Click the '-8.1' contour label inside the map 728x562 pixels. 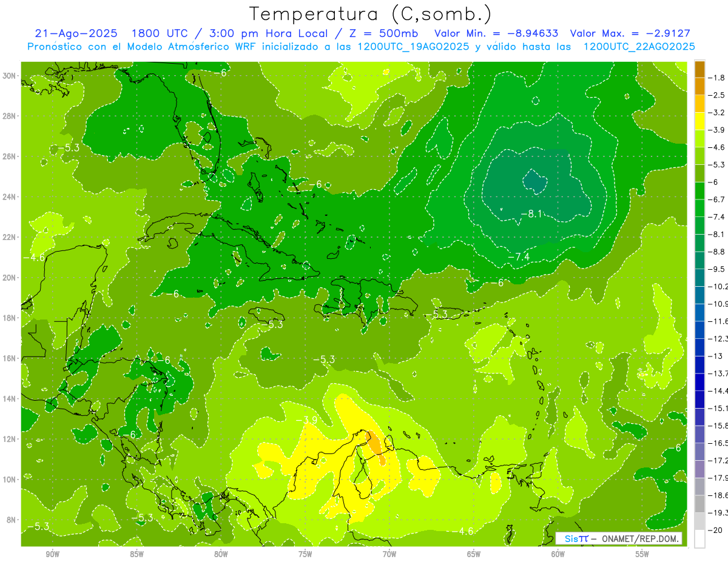(531, 213)
